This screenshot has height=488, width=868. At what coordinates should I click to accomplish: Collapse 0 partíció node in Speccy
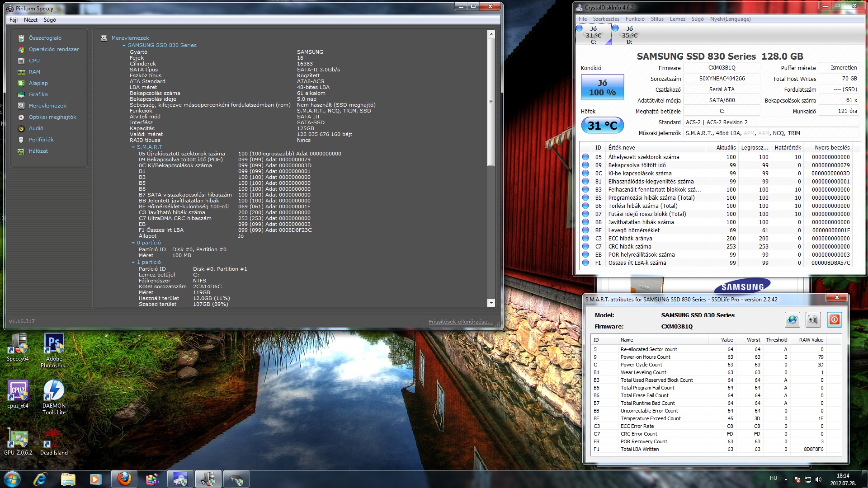point(133,243)
